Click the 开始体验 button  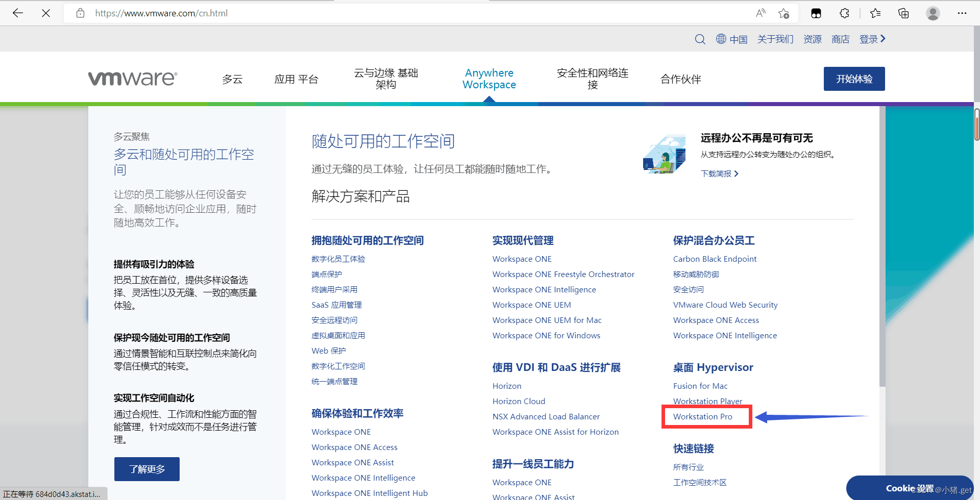point(854,79)
